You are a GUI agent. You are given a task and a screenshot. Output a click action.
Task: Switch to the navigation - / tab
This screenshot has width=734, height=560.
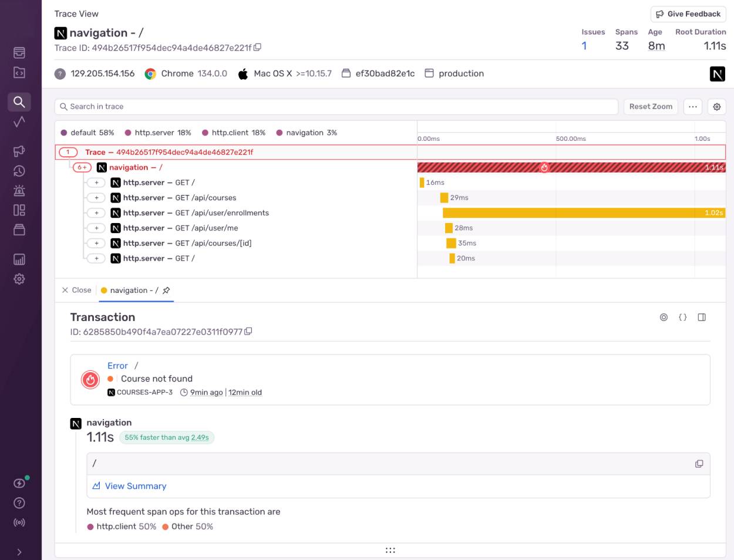tap(134, 290)
